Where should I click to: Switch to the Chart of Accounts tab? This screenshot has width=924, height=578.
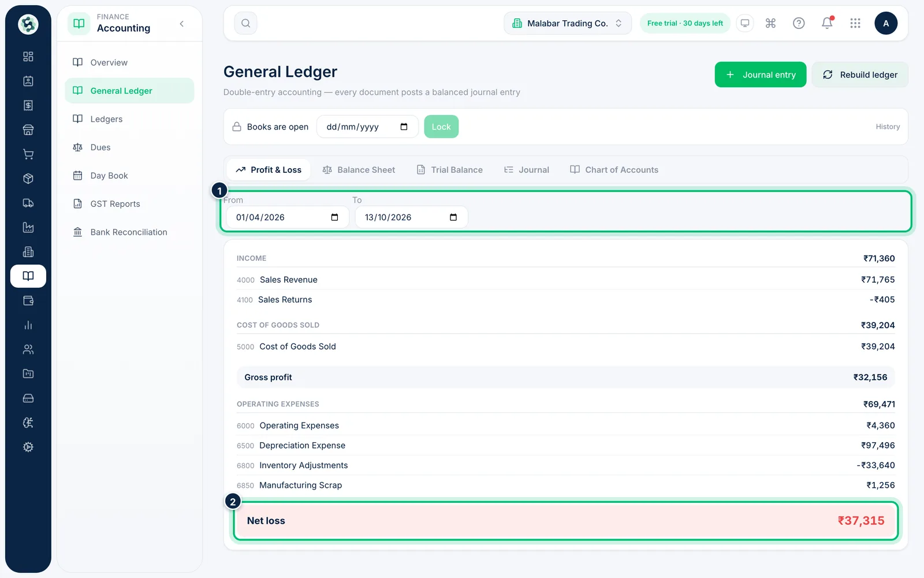tap(614, 170)
